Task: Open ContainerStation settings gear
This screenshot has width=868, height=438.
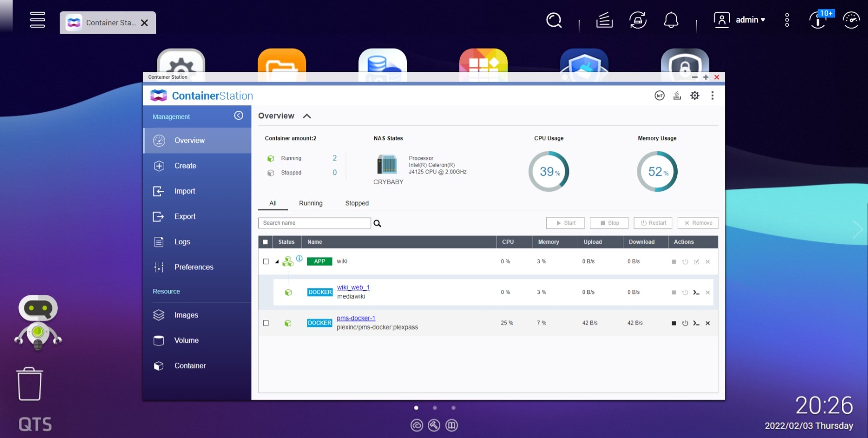Action: pos(695,96)
